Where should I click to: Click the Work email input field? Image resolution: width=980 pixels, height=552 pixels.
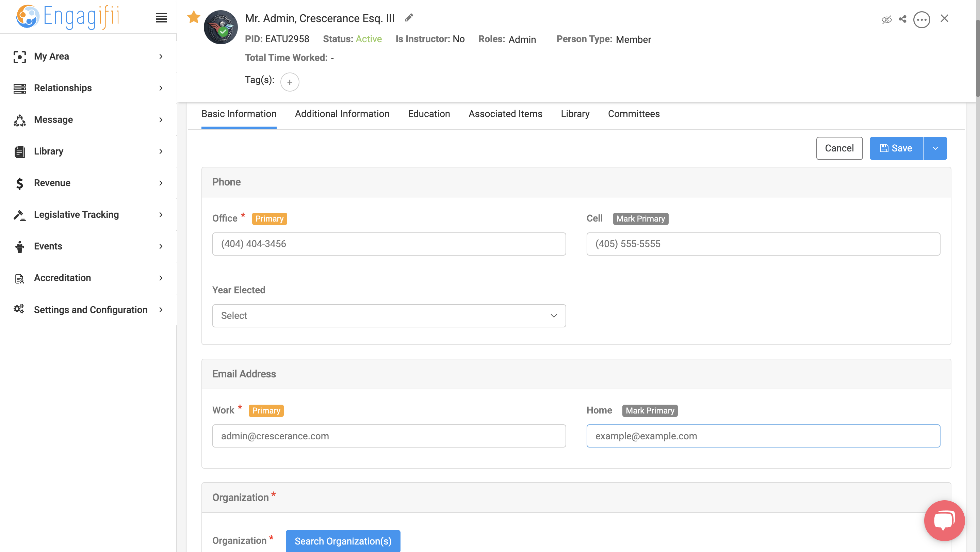pyautogui.click(x=389, y=436)
